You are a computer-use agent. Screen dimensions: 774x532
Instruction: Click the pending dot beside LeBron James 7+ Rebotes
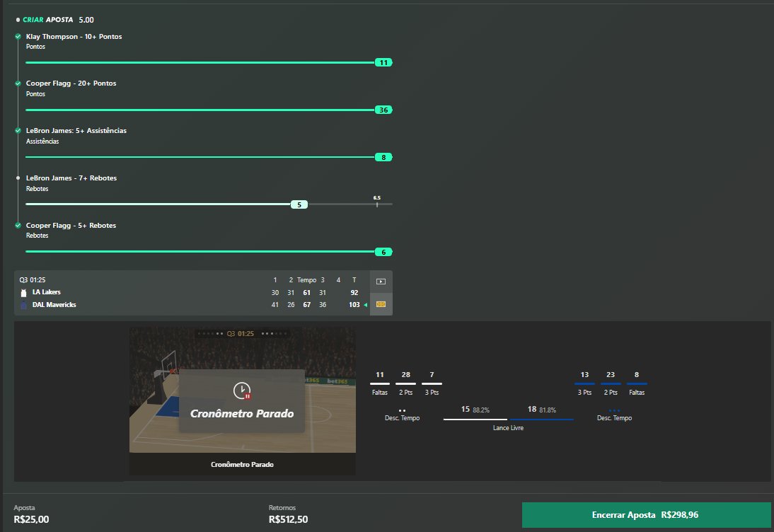[18, 178]
